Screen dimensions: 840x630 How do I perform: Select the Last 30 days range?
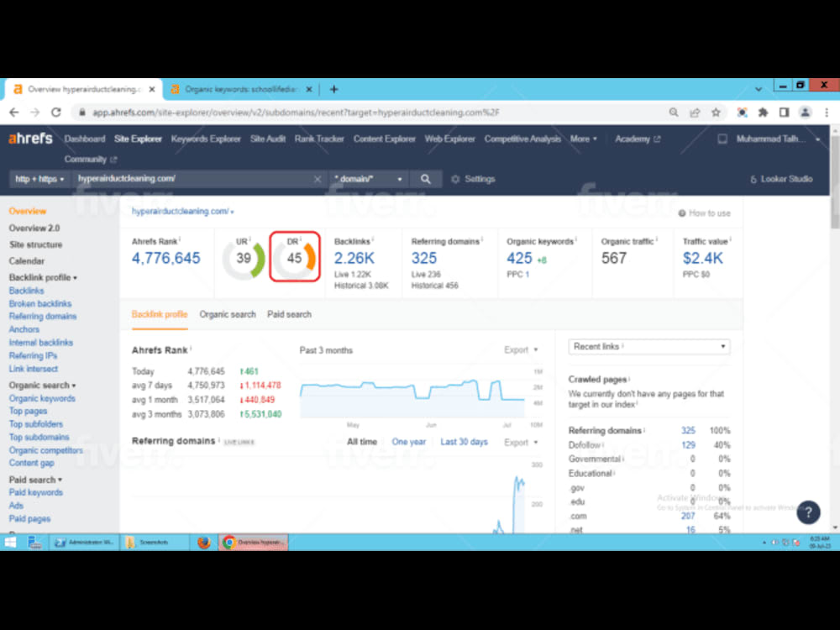click(464, 442)
